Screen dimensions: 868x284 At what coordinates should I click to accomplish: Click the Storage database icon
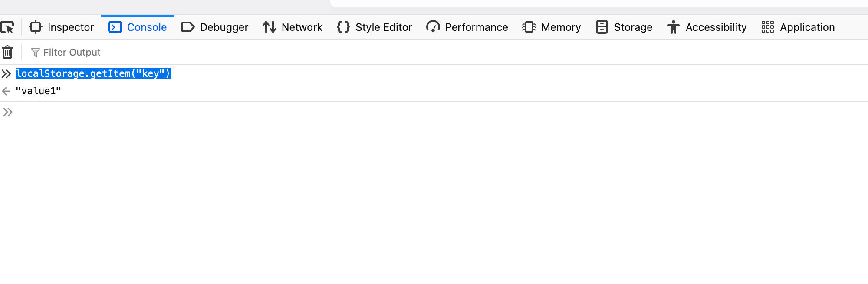tap(602, 27)
